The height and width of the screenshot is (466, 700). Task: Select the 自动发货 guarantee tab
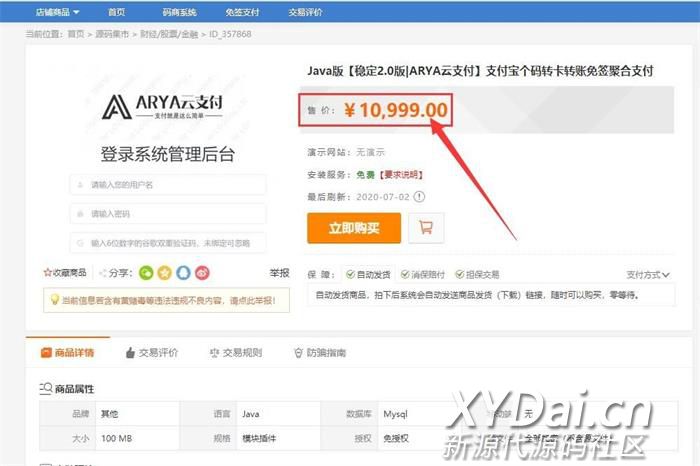[x=368, y=275]
